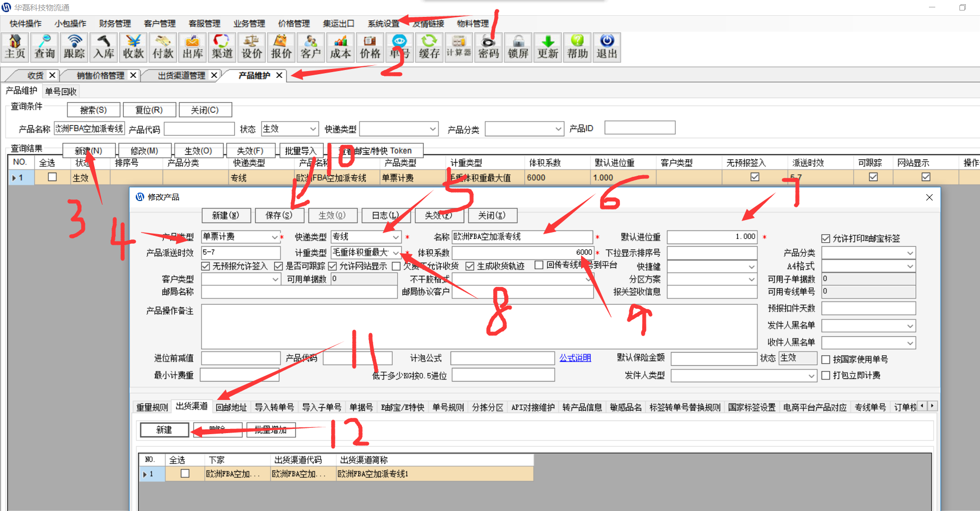980x511 pixels.
Task: Open the 成本 cost chart icon
Action: 341,47
